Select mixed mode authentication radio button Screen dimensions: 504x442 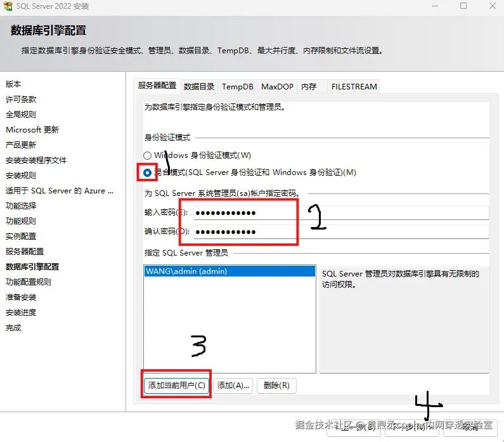[147, 173]
